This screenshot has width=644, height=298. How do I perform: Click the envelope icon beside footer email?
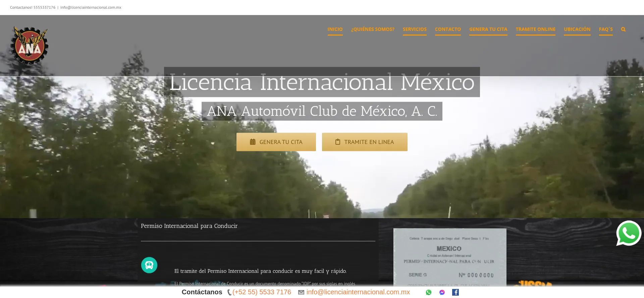coord(301,292)
